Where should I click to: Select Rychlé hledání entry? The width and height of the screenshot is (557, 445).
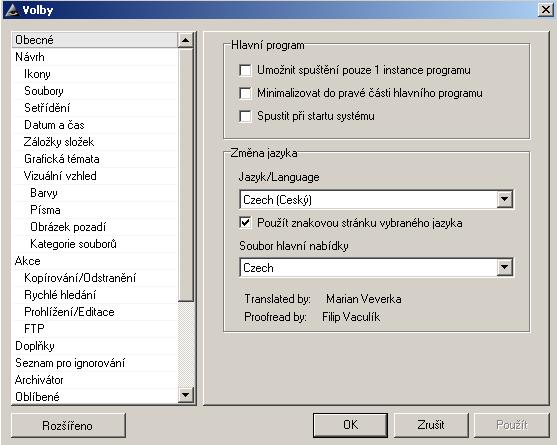[94, 295]
